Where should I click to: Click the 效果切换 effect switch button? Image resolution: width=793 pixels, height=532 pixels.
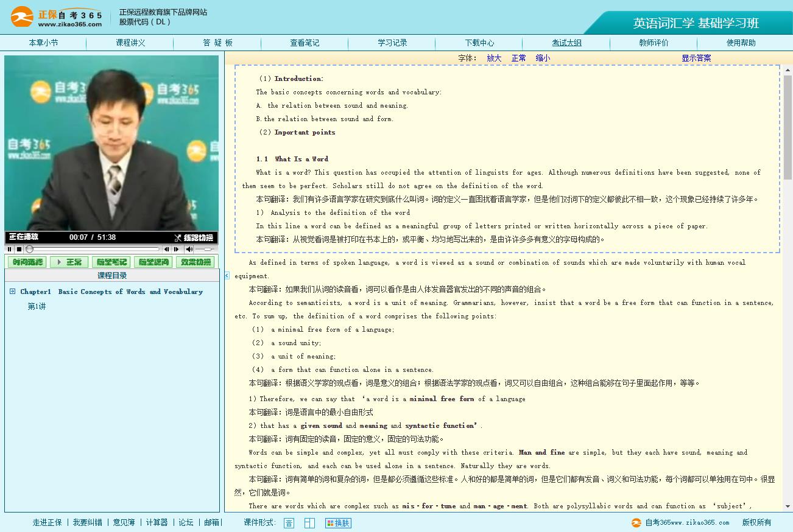[x=195, y=262]
